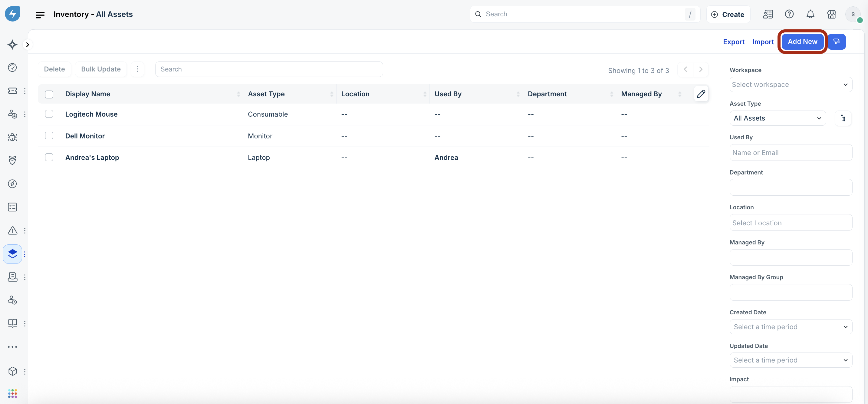The height and width of the screenshot is (404, 868).
Task: Click the blue filter toggle icon button
Action: click(837, 41)
